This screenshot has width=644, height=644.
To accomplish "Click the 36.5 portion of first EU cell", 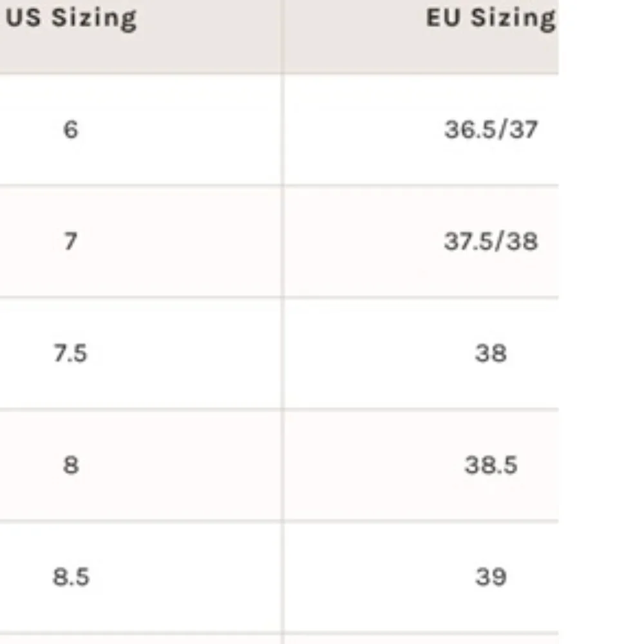I will coord(470,129).
